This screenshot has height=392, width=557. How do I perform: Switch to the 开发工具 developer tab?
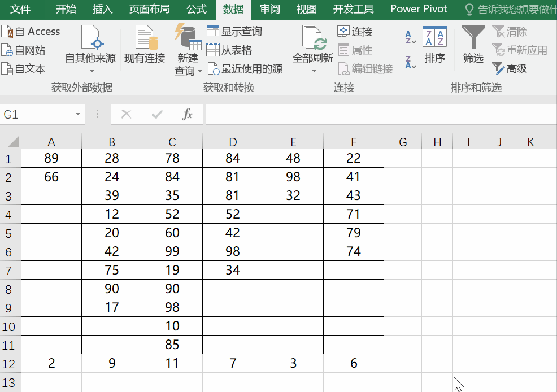pyautogui.click(x=354, y=9)
